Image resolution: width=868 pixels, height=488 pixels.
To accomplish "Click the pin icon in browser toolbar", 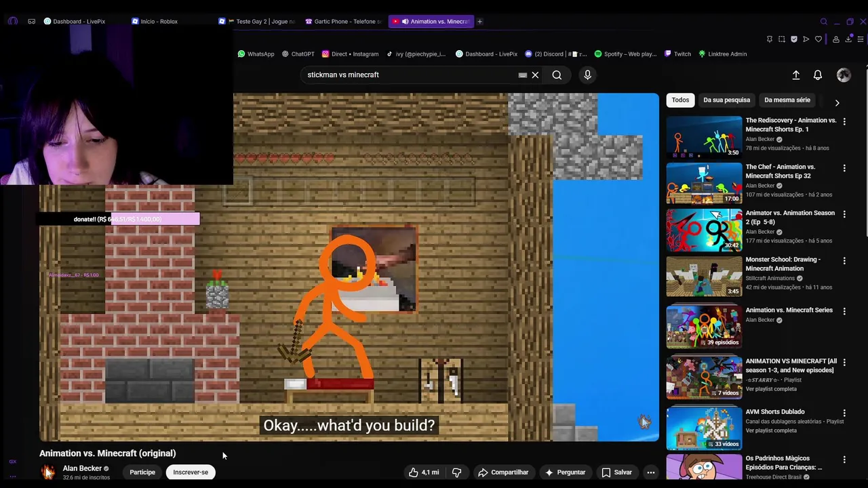I will pyautogui.click(x=770, y=39).
